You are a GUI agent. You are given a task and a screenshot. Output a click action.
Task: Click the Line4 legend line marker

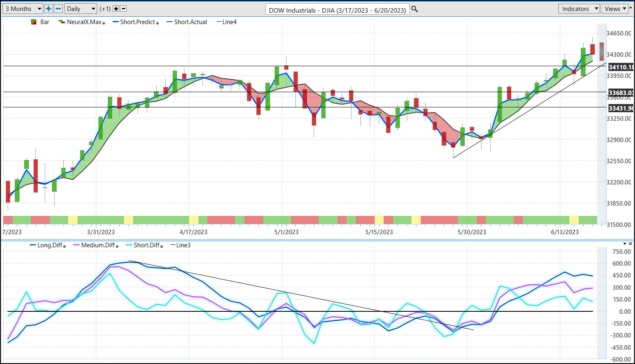(219, 22)
